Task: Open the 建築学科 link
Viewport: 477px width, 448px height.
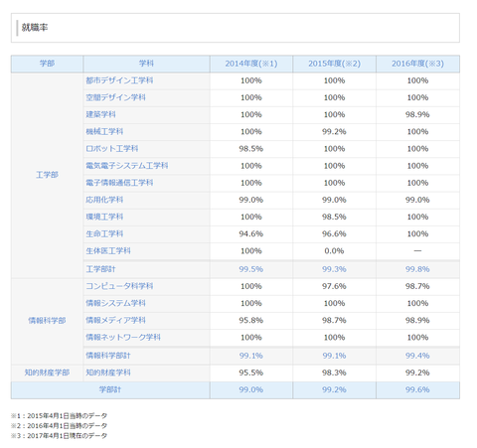Action: pyautogui.click(x=100, y=114)
